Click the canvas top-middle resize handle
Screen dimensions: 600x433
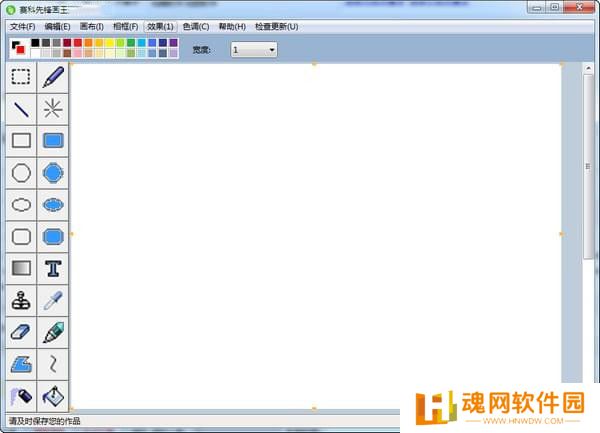(x=314, y=64)
